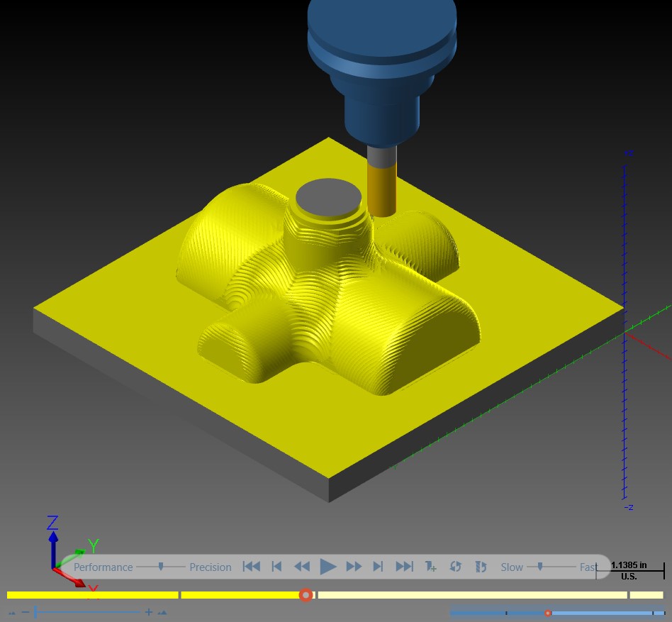Click the tool path mode icon
Image resolution: width=672 pixels, height=622 pixels.
(481, 567)
